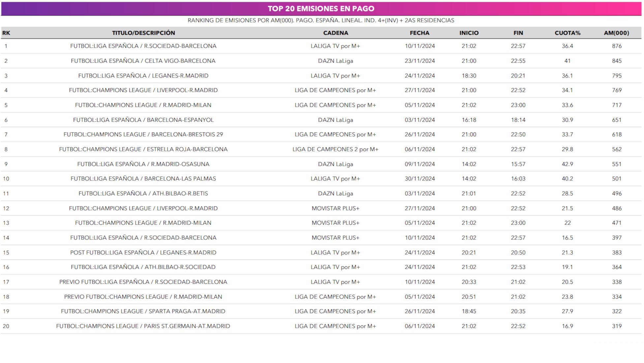Click the ESTRELLA ROJA-BARCELONA title

click(x=143, y=149)
